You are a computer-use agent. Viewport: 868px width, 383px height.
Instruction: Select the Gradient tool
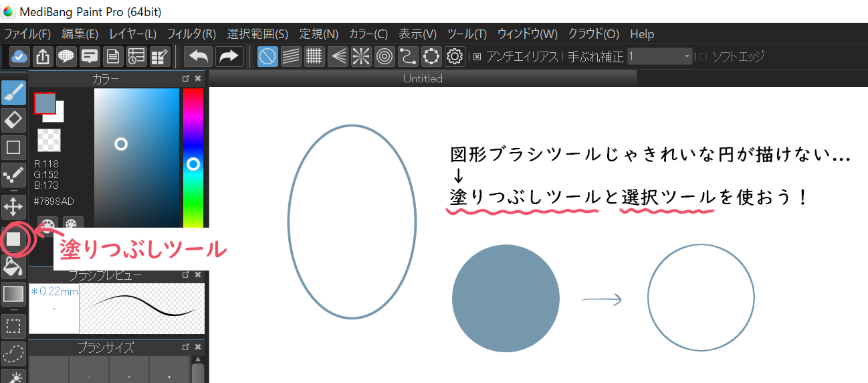tap(13, 293)
